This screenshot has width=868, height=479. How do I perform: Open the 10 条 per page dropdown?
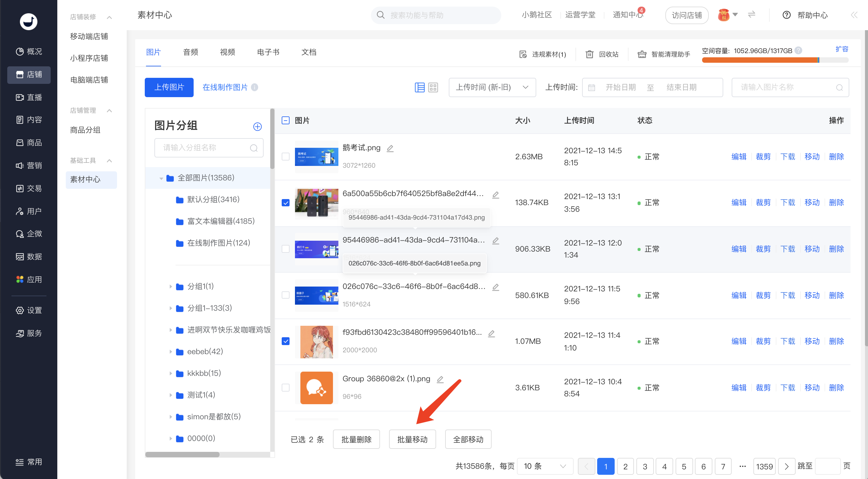(545, 466)
